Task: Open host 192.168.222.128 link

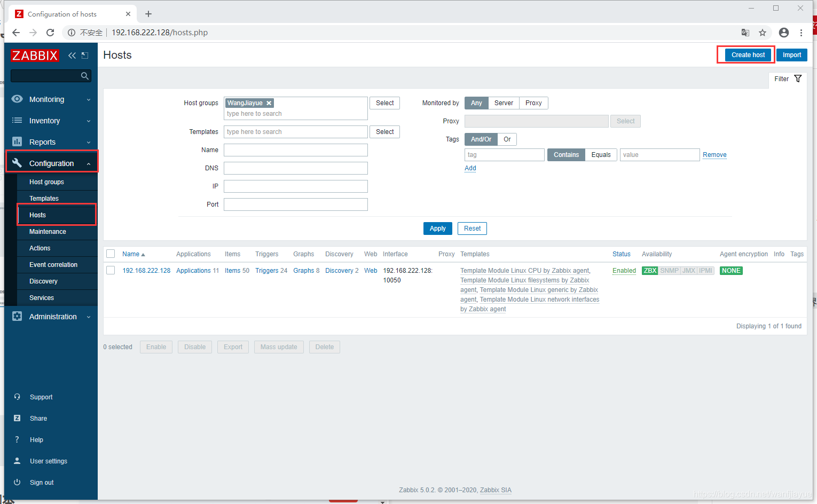Action: [x=146, y=271]
